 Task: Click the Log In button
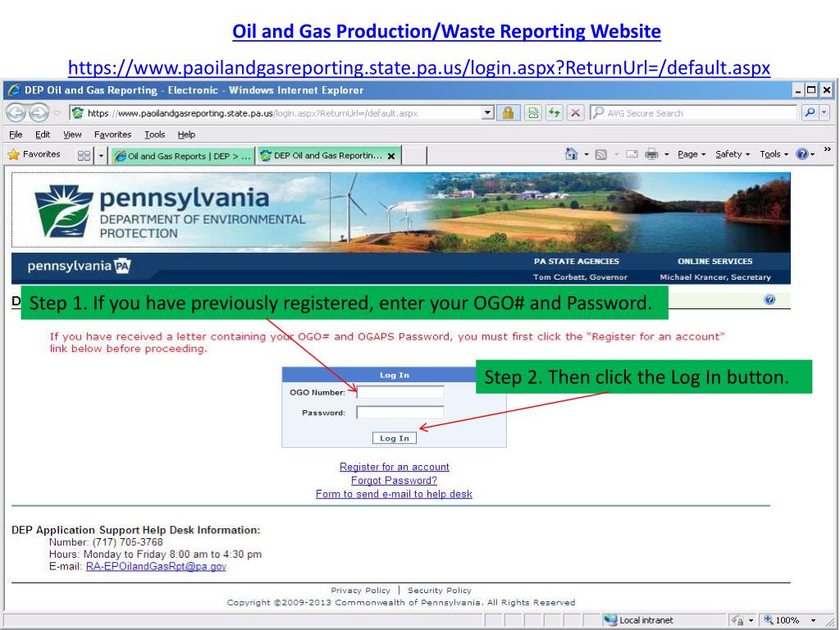[x=395, y=437]
